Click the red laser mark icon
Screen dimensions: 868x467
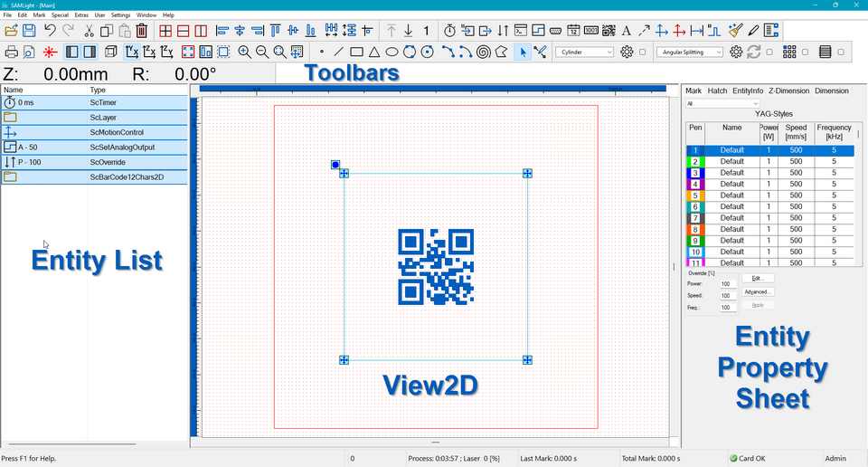click(50, 52)
